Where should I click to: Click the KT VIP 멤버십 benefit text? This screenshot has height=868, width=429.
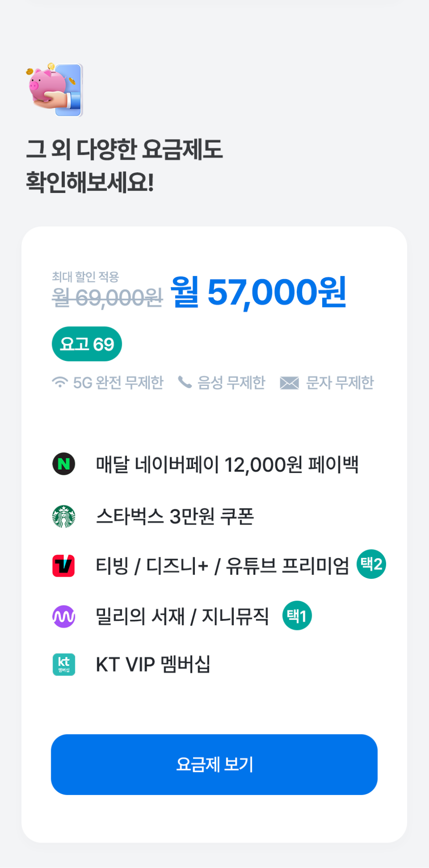point(153,665)
